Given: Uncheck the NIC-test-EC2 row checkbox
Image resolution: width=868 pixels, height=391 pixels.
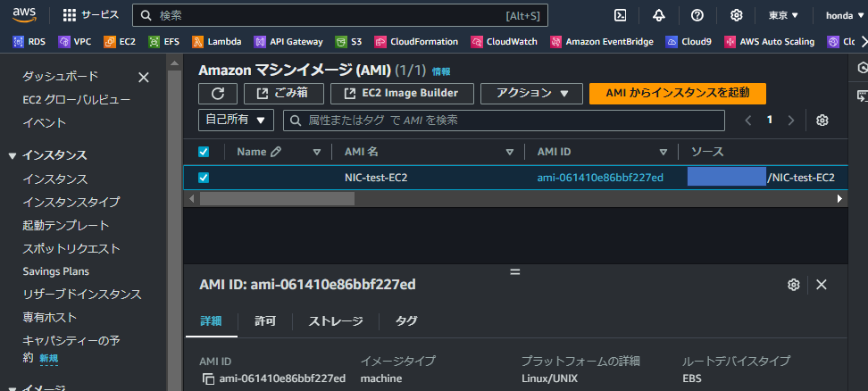Looking at the screenshot, I should pos(204,178).
